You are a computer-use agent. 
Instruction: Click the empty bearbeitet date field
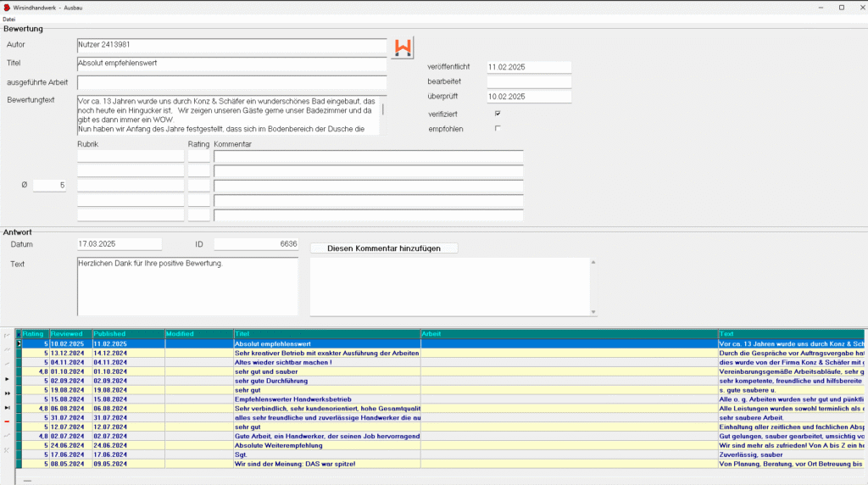point(529,82)
